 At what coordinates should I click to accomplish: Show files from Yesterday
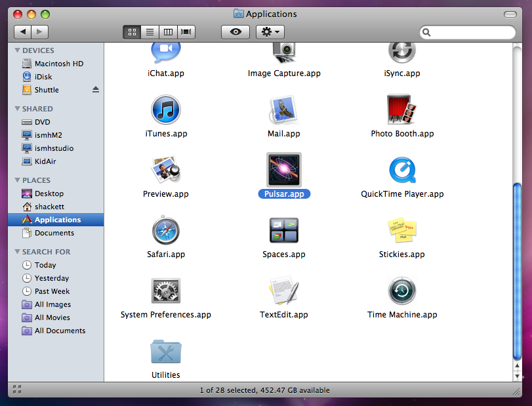(x=56, y=278)
